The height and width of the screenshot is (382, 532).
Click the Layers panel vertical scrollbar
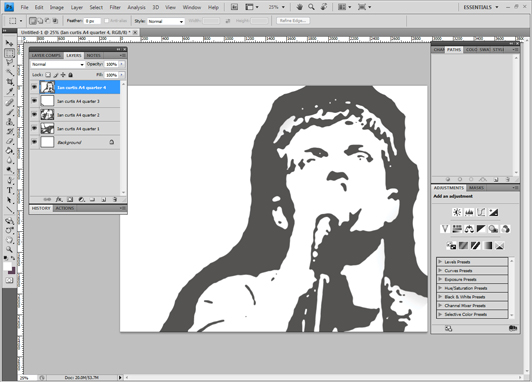click(123, 138)
